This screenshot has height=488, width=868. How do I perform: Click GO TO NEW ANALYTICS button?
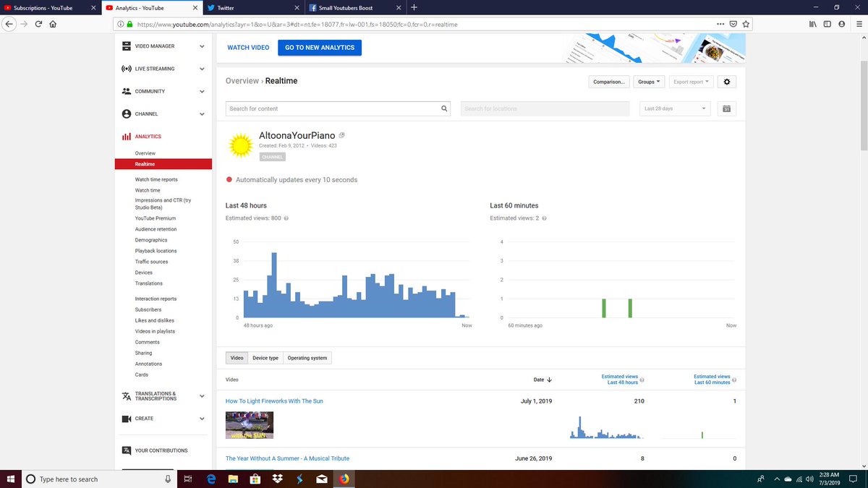click(320, 48)
